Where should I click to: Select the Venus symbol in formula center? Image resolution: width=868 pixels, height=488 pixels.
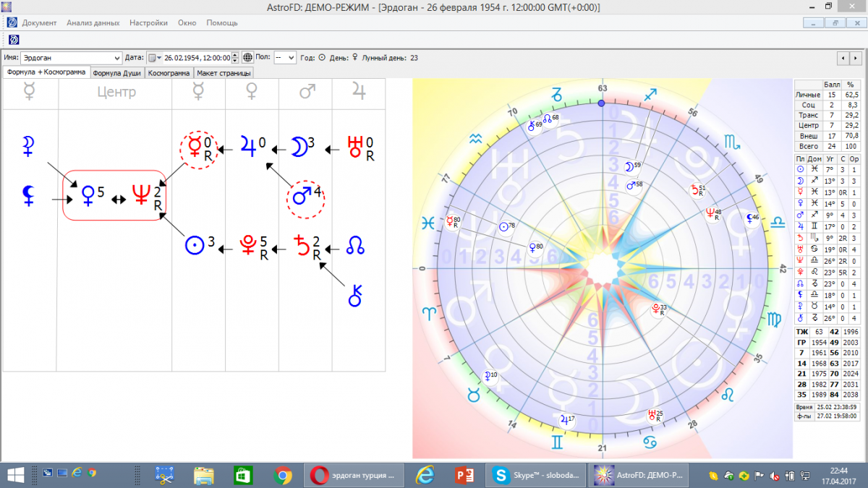(88, 194)
